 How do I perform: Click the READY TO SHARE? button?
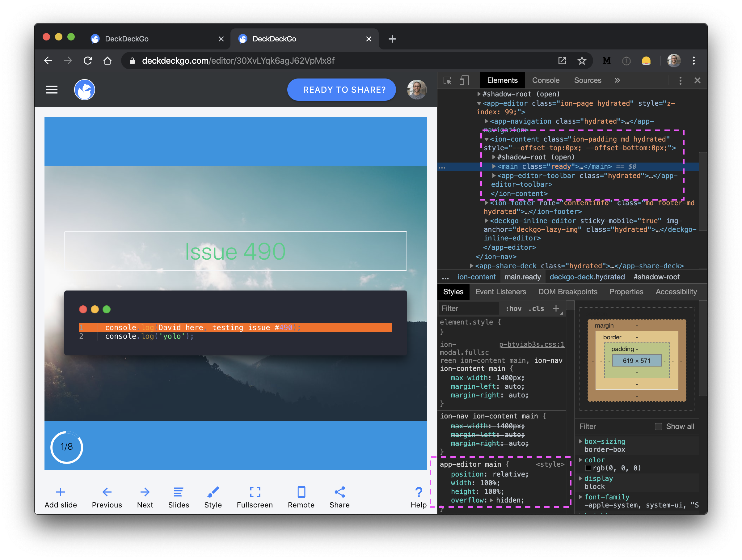tap(341, 90)
